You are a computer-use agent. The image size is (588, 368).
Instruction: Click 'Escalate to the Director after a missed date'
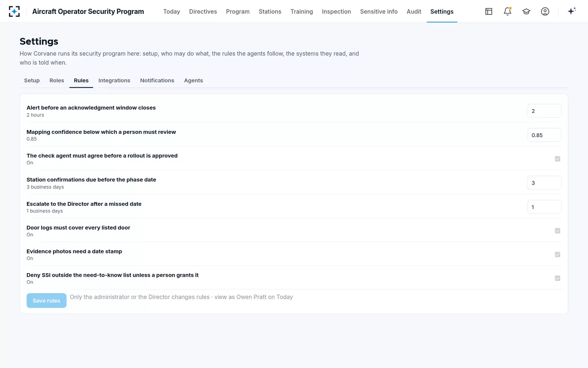84,204
